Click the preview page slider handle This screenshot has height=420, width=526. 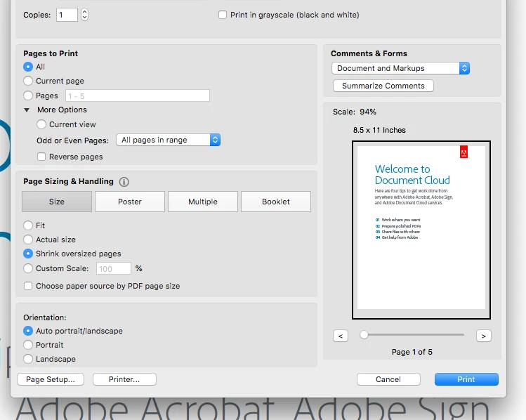click(x=364, y=335)
